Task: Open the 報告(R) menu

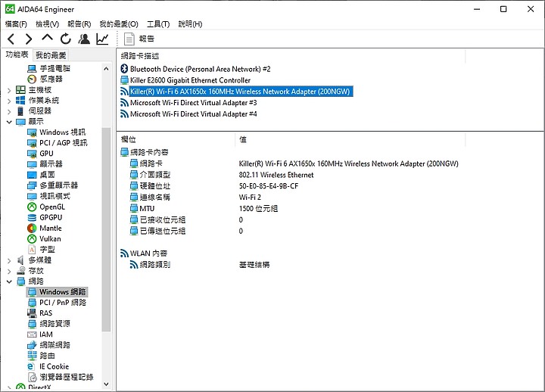Action: (x=79, y=24)
